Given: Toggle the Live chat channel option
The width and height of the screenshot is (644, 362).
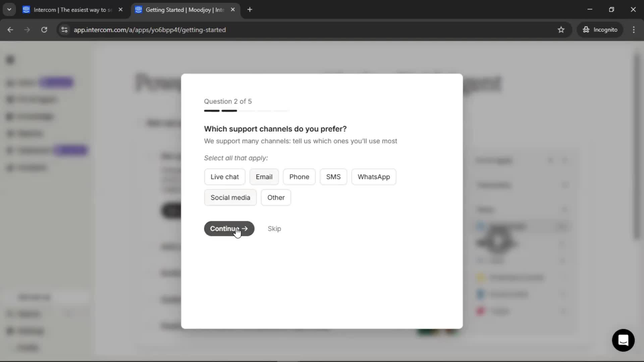Looking at the screenshot, I should [224, 177].
